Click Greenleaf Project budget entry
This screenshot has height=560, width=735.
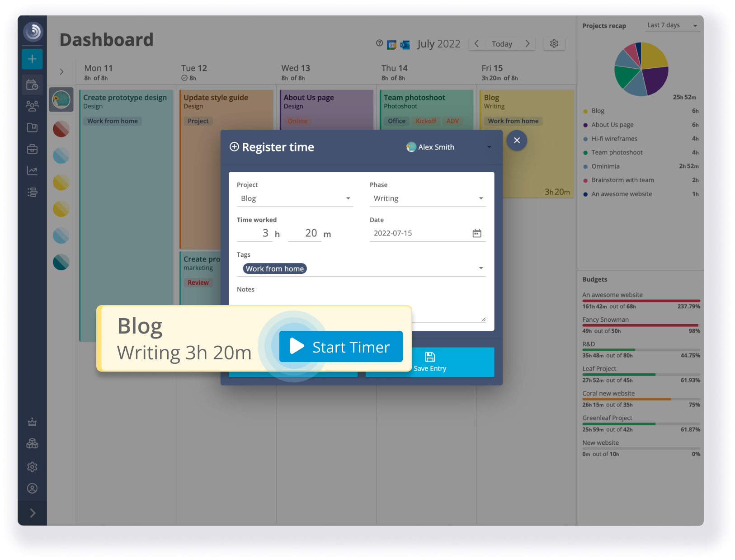click(x=641, y=424)
